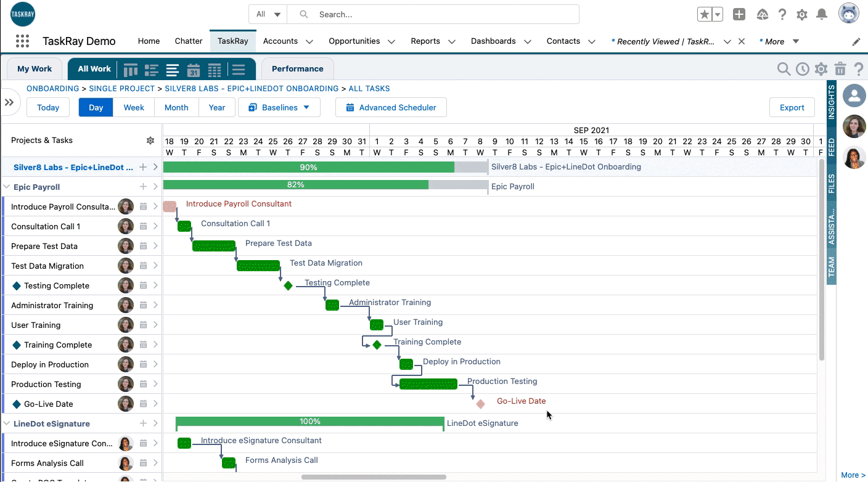Open user profile Astro avatar
The width and height of the screenshot is (868, 482).
849,13
